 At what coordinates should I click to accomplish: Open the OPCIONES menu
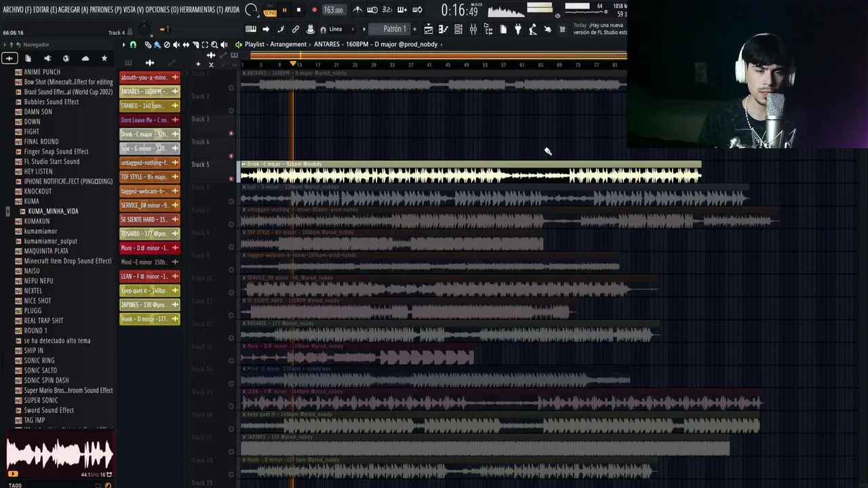pos(162,9)
